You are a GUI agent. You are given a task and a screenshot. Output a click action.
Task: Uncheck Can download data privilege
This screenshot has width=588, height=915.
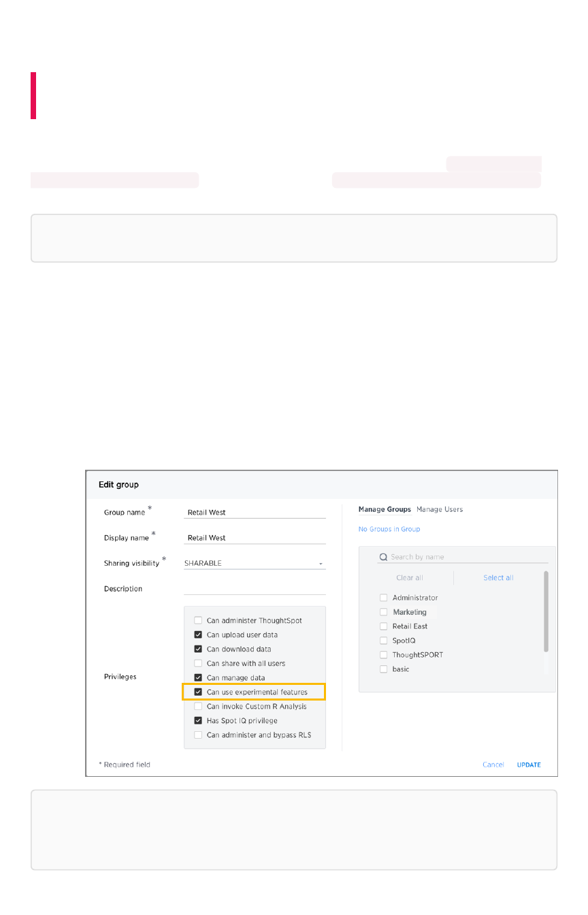[x=198, y=649]
